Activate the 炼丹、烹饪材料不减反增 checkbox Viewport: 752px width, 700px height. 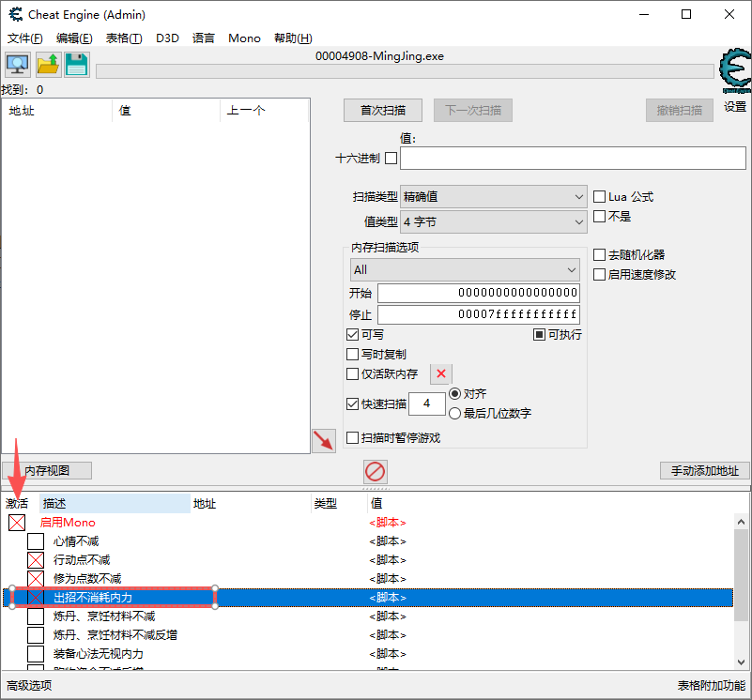click(x=36, y=635)
